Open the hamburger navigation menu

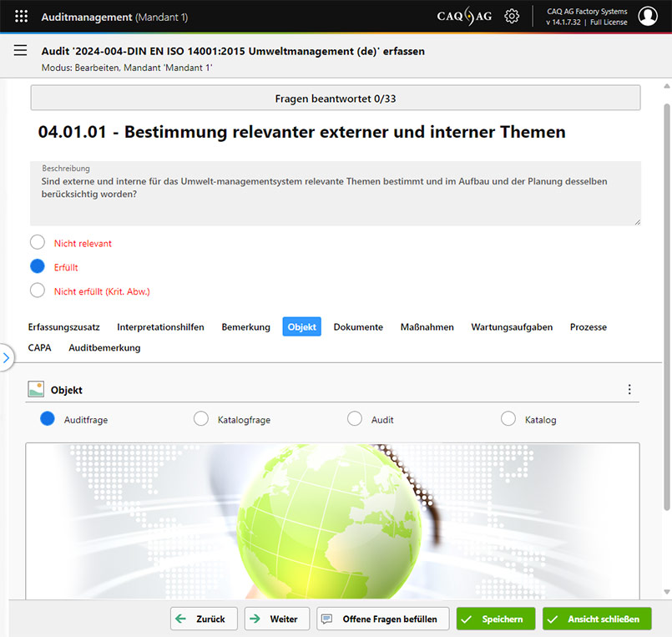pyautogui.click(x=21, y=51)
